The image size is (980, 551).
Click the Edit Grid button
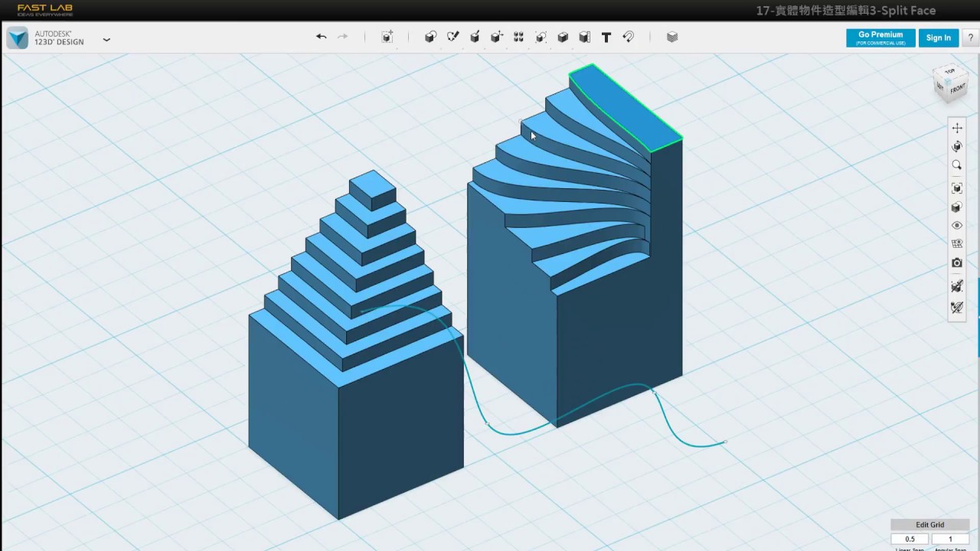[930, 525]
